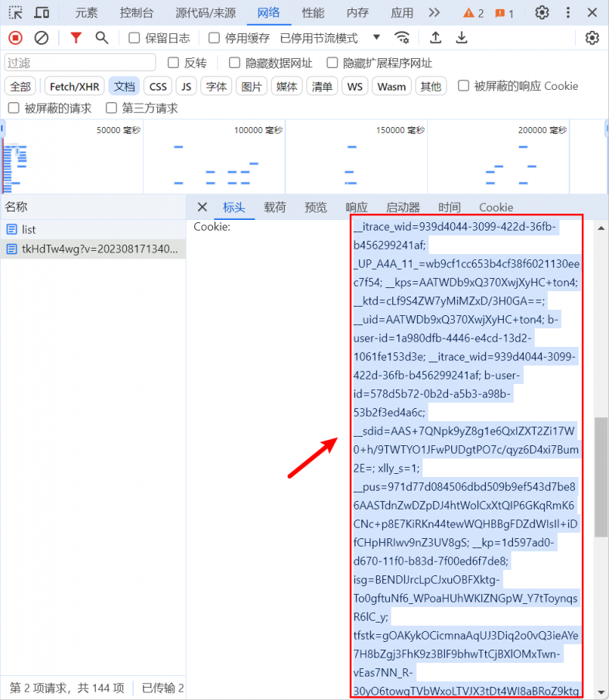Toggle device toolbar emulation icon
Viewport: 609px width, 700px height.
(42, 12)
